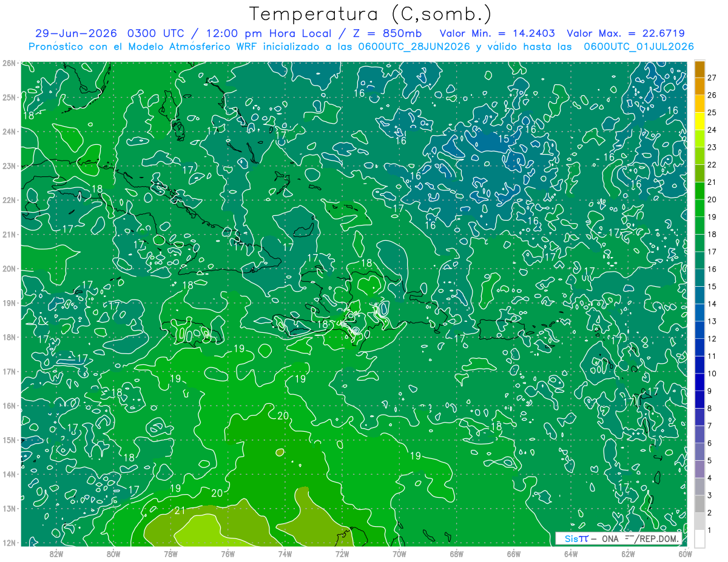This screenshot has height=562, width=728.
Task: Click the '82W' longitude axis label
Action: 56,554
